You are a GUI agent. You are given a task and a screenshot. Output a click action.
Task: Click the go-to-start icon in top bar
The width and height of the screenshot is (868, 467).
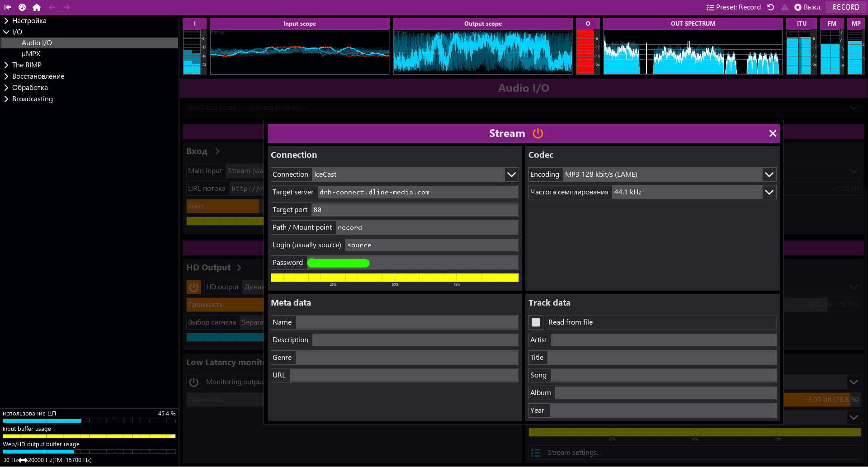tap(8, 7)
